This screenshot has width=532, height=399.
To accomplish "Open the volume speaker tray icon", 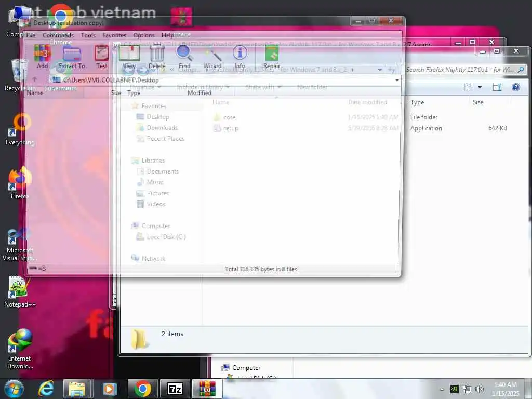I will coord(480,389).
